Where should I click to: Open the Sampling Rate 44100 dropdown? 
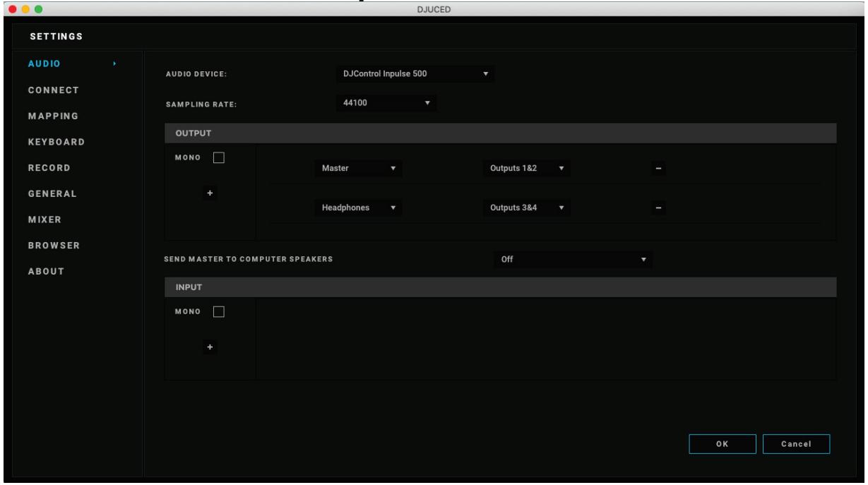386,103
